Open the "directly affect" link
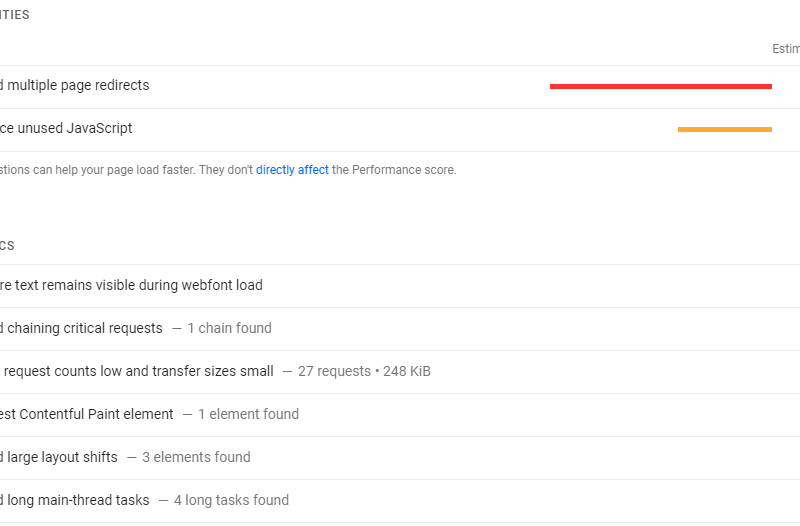 tap(292, 170)
